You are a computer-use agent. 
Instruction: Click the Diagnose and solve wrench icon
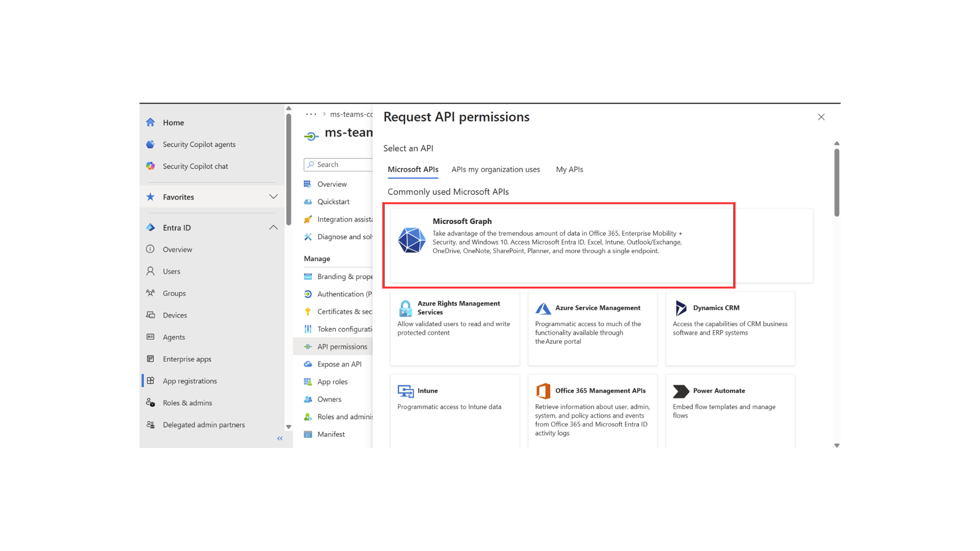[308, 237]
